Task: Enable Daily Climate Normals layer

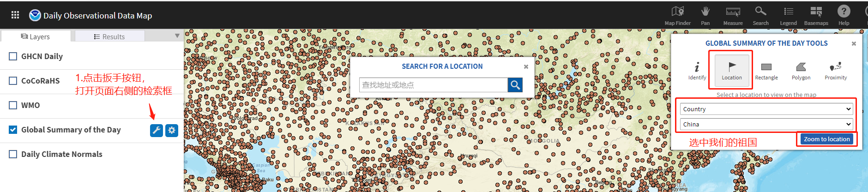Action: 13,154
